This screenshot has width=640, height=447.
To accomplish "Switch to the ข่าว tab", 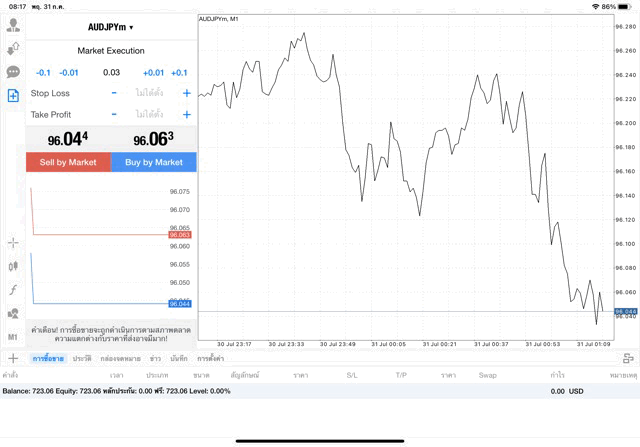I will (x=155, y=357).
